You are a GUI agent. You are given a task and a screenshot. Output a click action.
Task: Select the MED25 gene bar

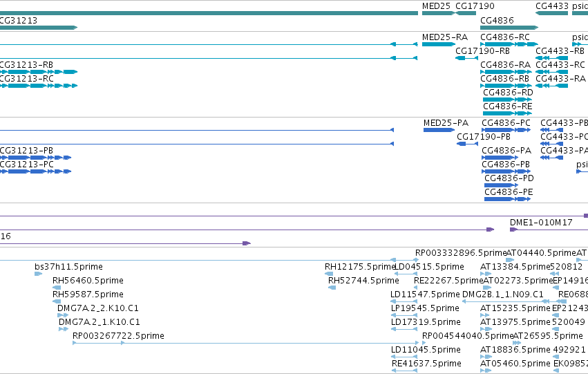click(438, 13)
